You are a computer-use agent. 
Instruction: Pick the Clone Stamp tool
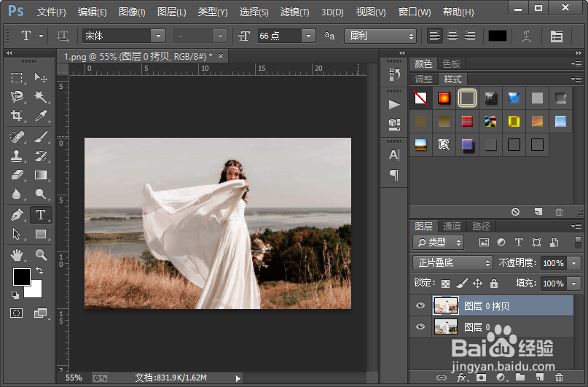point(17,156)
